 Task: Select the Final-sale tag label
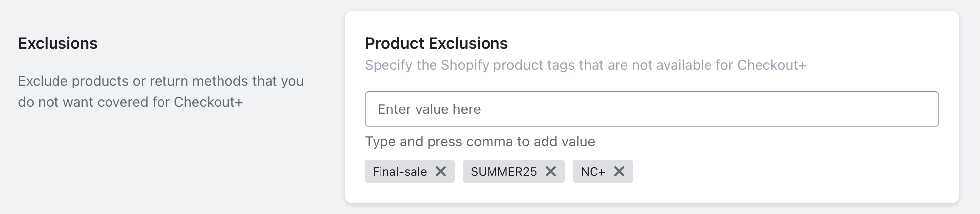tap(399, 172)
